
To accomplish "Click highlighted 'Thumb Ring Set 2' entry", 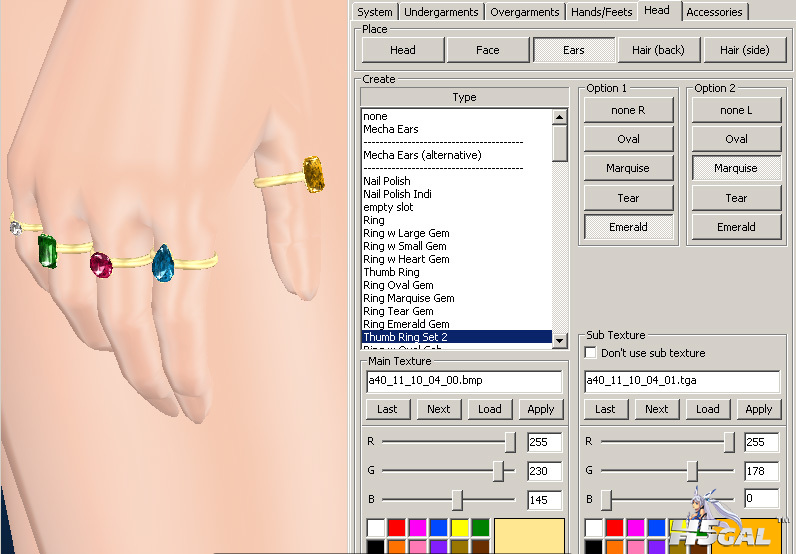I will pyautogui.click(x=457, y=337).
